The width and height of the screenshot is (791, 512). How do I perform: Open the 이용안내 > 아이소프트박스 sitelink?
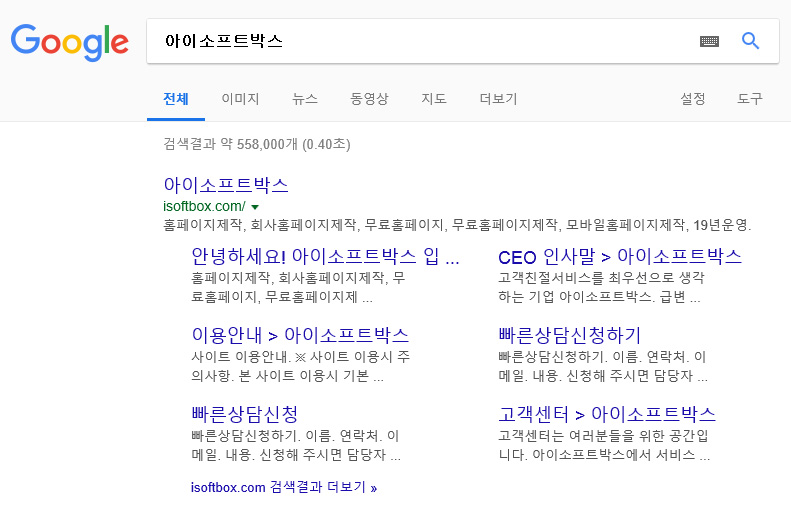300,335
